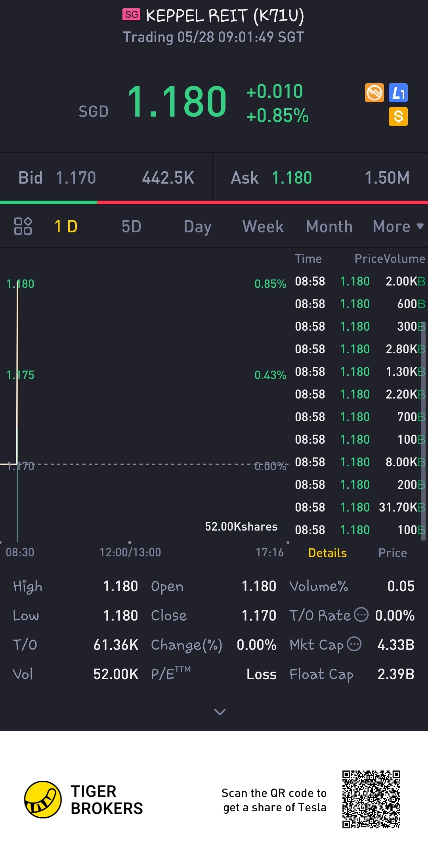Image resolution: width=428 pixels, height=868 pixels.
Task: Expand more stock details with chevron
Action: pos(220,712)
